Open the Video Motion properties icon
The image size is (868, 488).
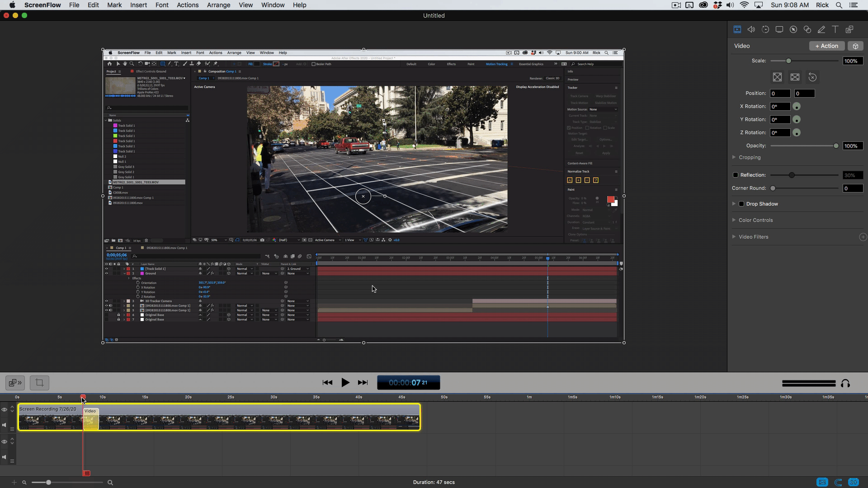765,29
